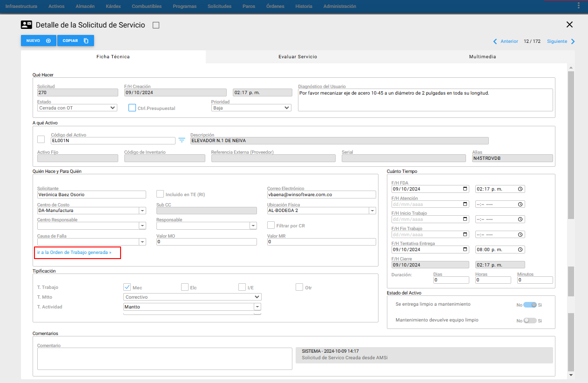Click the Solicitante field Verónica Baez Osorio
The image size is (588, 383).
[x=92, y=195]
